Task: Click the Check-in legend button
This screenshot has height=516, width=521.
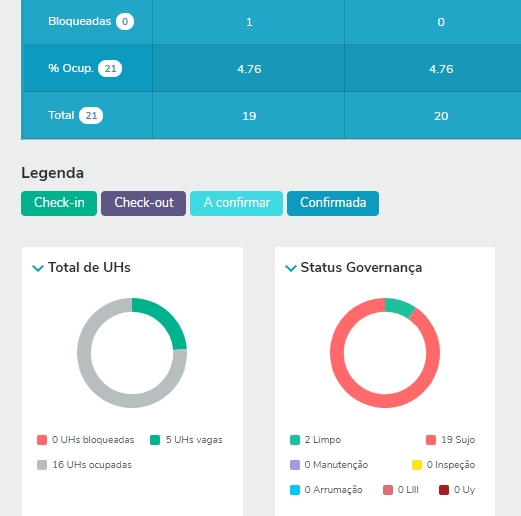Action: [59, 203]
